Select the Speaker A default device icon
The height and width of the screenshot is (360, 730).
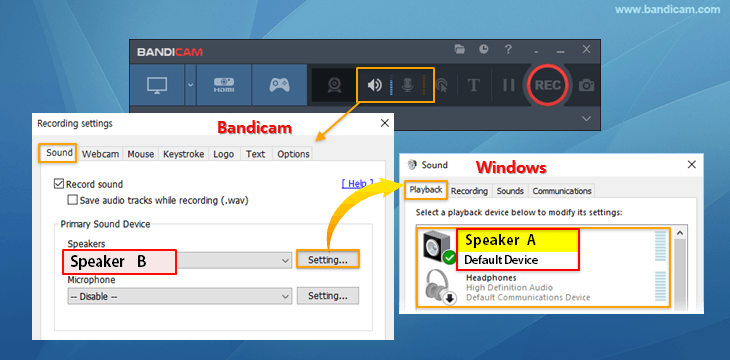coord(438,248)
